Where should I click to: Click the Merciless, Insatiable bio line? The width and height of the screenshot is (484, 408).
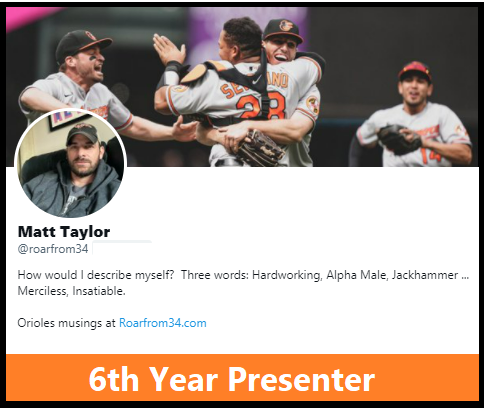(71, 291)
